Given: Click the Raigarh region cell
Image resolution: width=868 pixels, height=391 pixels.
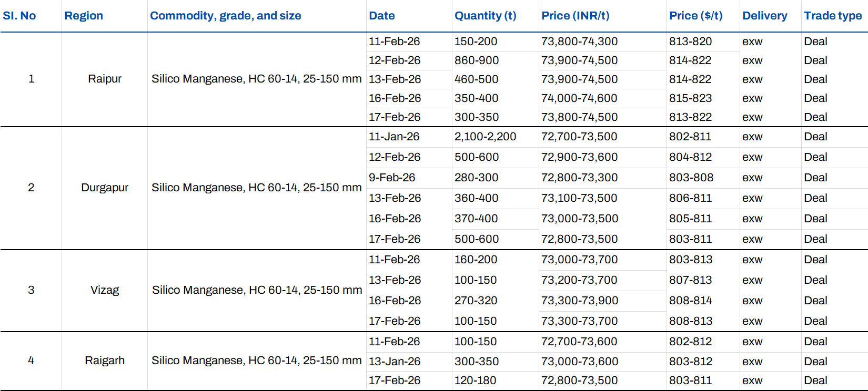Looking at the screenshot, I should point(105,361).
